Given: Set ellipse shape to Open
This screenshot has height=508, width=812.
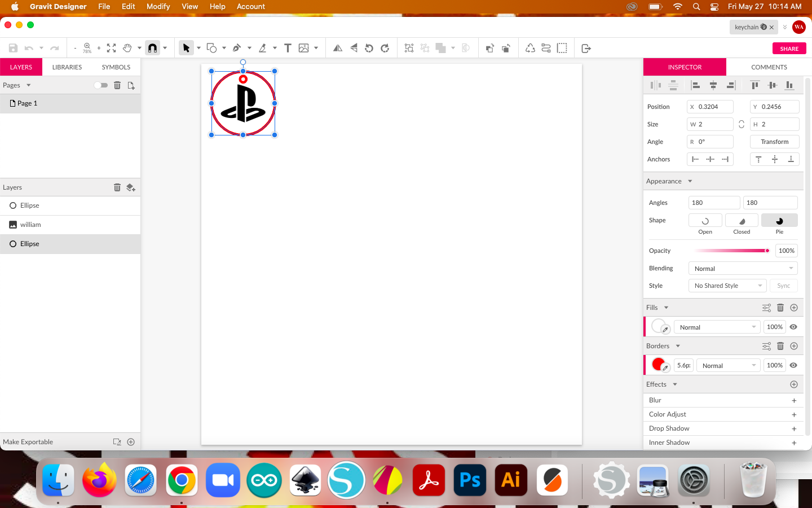Looking at the screenshot, I should (705, 221).
